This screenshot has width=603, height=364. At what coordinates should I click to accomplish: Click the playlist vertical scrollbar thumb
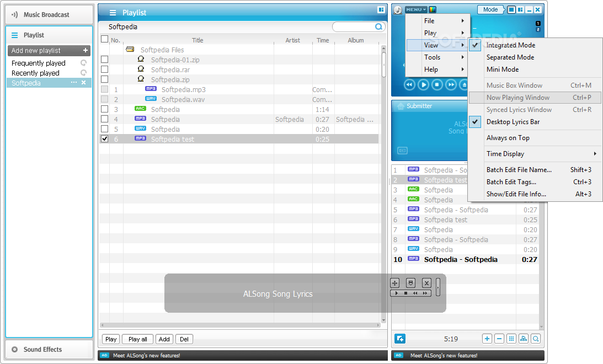[x=383, y=65]
